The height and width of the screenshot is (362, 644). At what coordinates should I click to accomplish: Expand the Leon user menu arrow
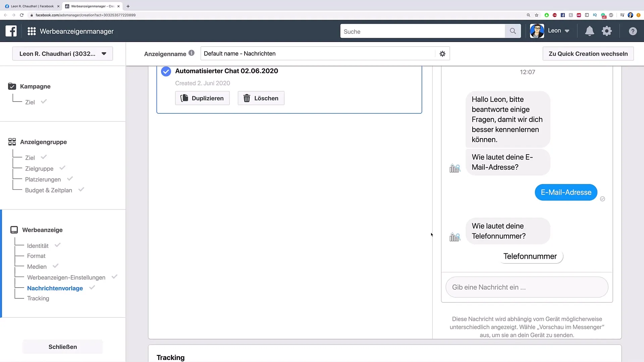[x=567, y=31]
